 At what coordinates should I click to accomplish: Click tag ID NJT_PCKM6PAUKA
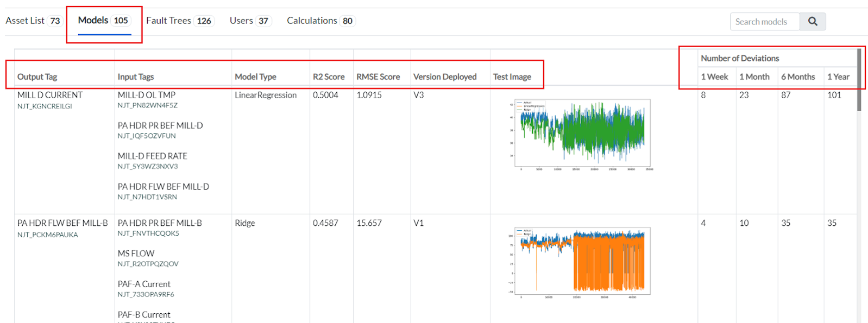tap(48, 235)
